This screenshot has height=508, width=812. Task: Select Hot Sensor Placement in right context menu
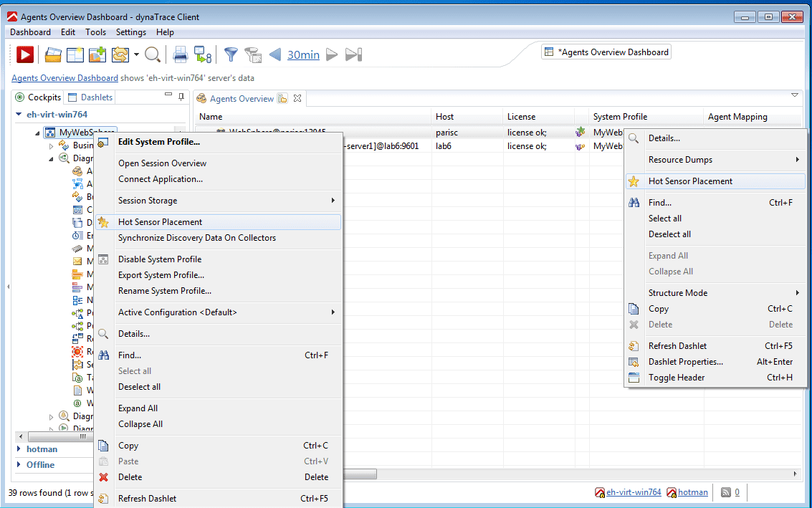[x=715, y=181]
